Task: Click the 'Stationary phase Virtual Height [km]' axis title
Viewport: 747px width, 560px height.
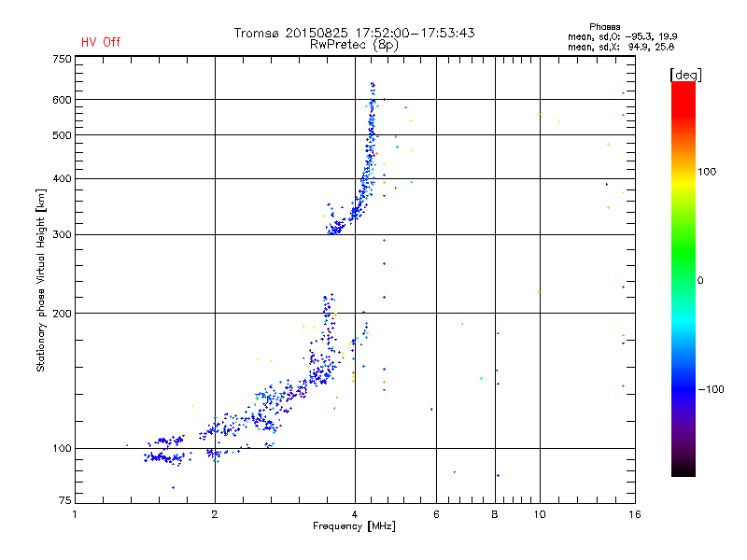Action: click(40, 281)
